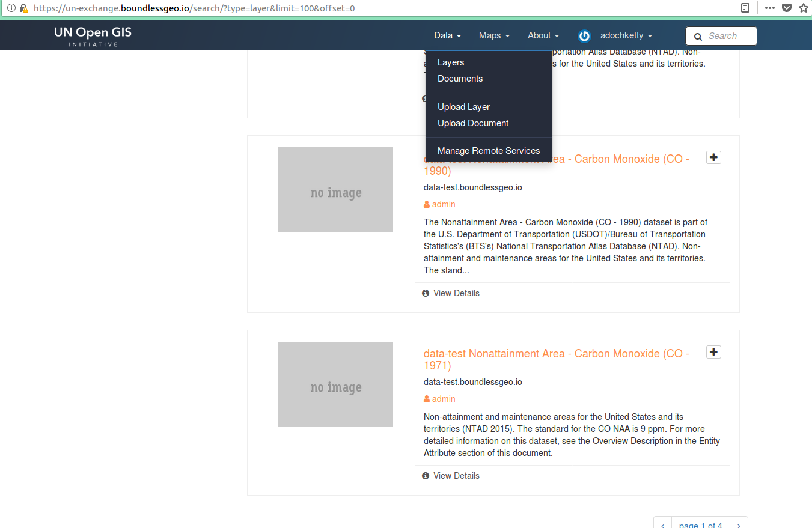Open the browser reader view icon
The height and width of the screenshot is (528, 812).
pos(745,8)
